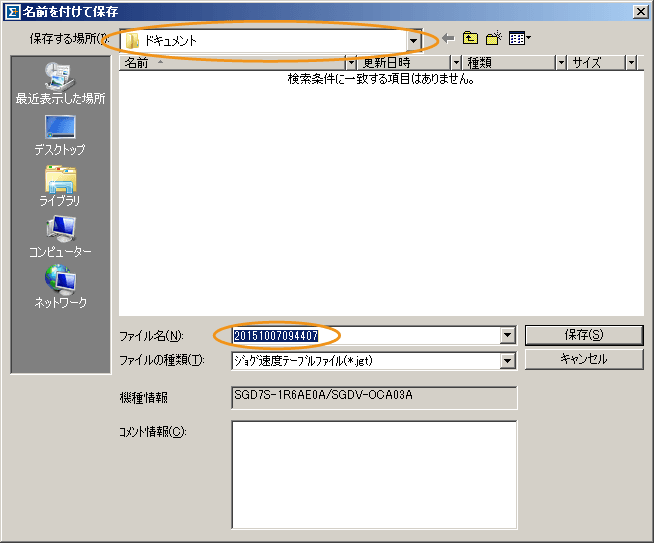Open the view menu icon
654x543 pixels.
520,38
